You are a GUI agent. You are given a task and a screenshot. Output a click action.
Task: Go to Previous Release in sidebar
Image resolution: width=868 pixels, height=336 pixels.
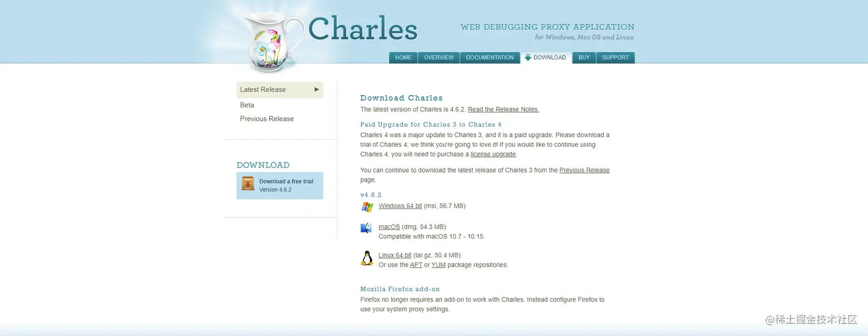[x=267, y=119]
